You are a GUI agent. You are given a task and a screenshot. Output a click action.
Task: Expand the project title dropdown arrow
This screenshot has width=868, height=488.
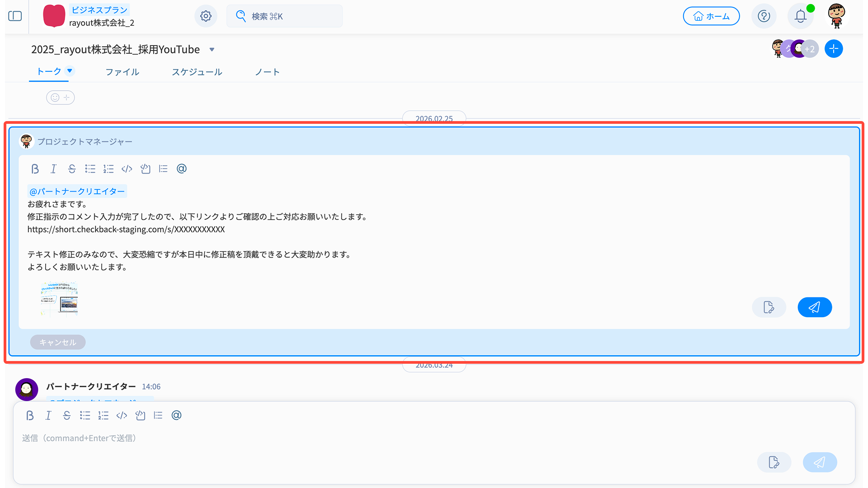pos(212,50)
